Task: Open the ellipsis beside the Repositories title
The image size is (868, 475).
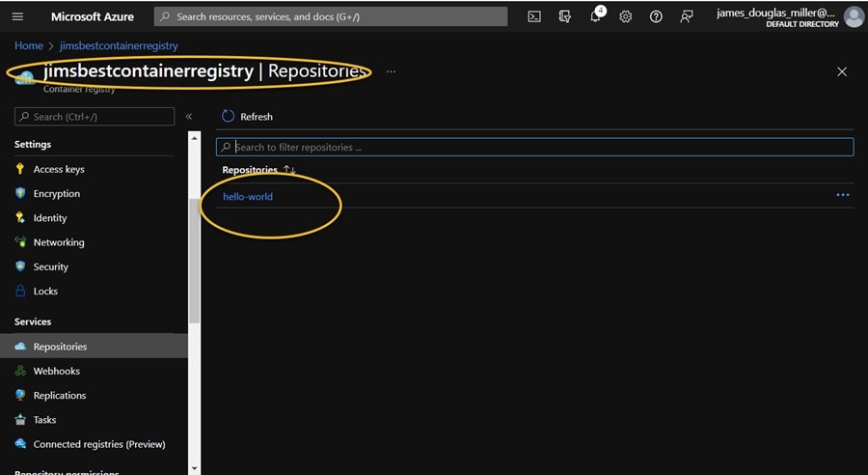Action: pyautogui.click(x=391, y=71)
